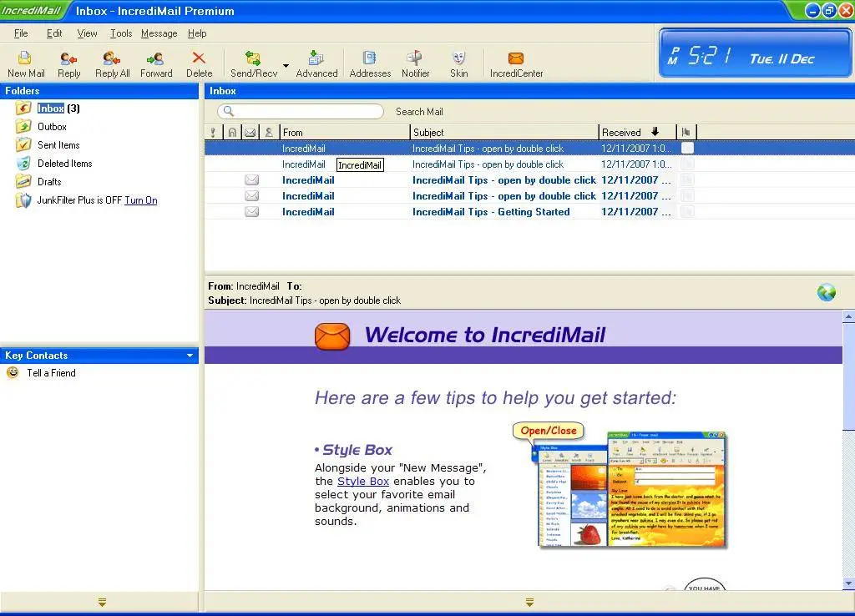Toggle flag on Getting Started email row
This screenshot has width=855, height=616.
(x=688, y=211)
